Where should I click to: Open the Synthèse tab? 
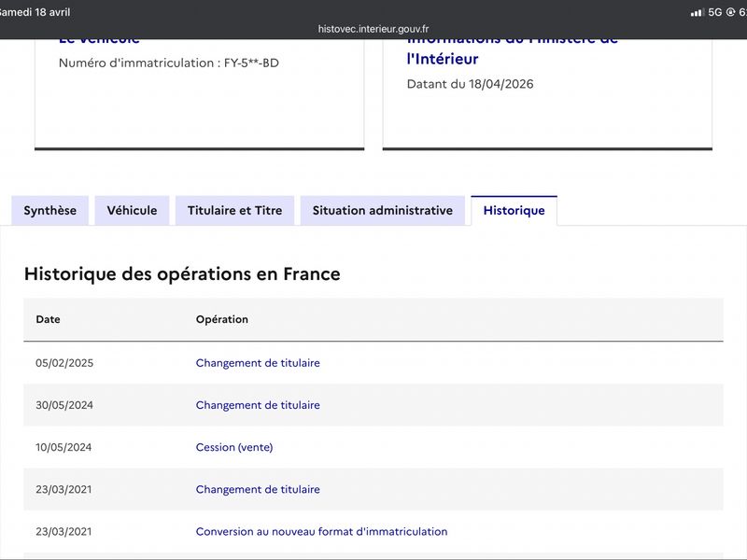click(x=50, y=211)
